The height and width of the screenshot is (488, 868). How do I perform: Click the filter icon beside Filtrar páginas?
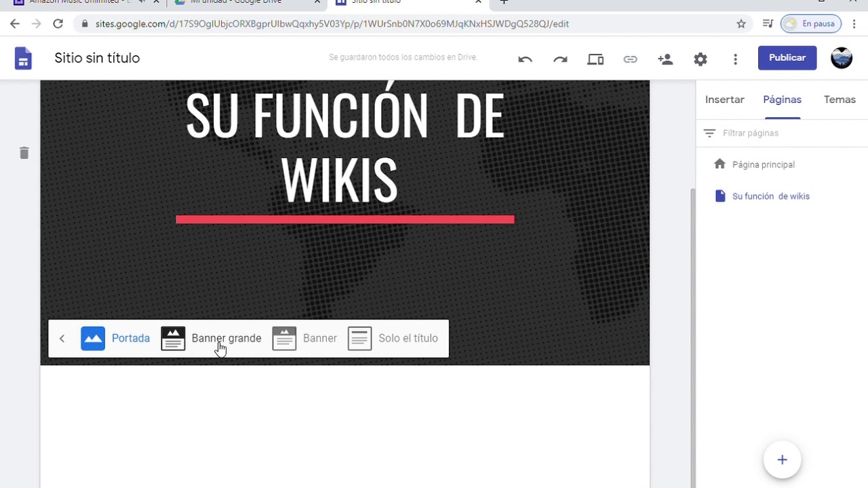[x=709, y=134]
